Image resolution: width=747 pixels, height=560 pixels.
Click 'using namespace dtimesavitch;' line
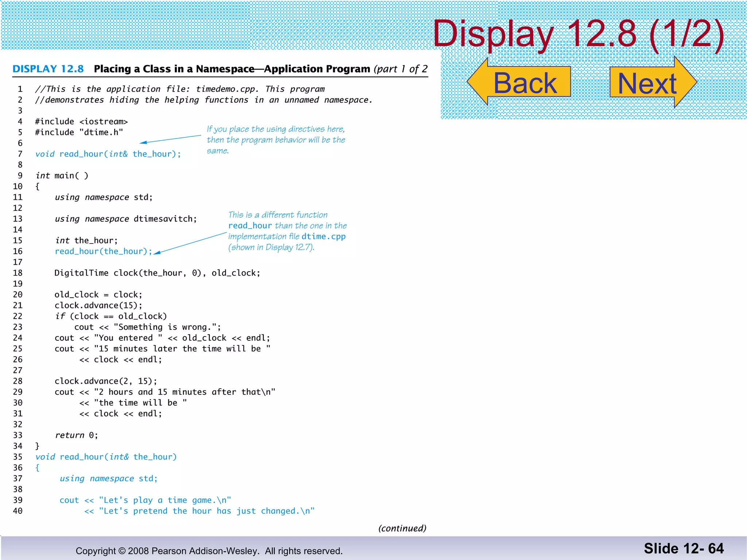tap(126, 219)
